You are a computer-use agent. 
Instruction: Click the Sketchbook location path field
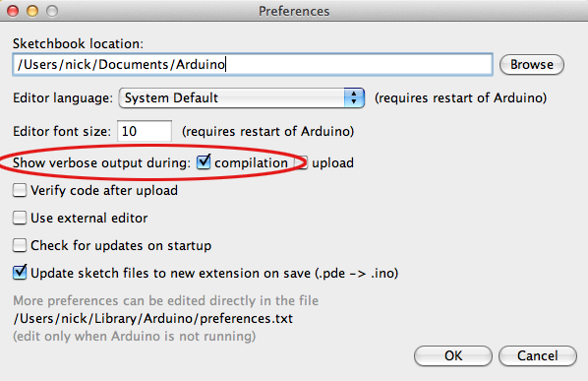pos(253,65)
